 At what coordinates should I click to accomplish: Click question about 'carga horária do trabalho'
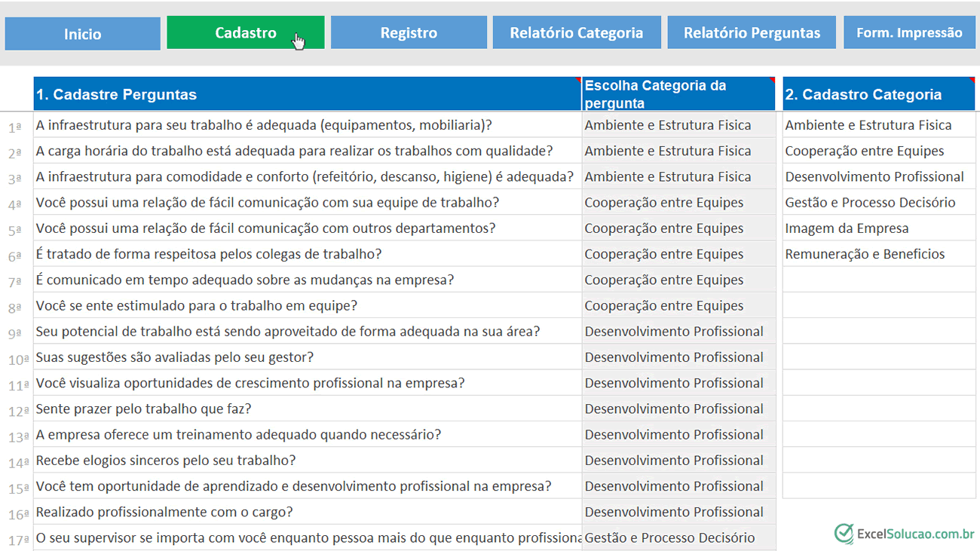[x=308, y=151]
